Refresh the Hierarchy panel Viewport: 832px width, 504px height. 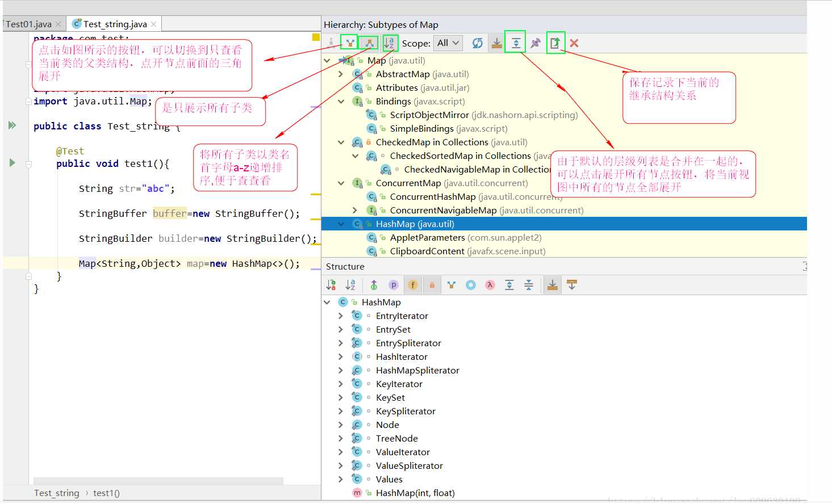[478, 43]
